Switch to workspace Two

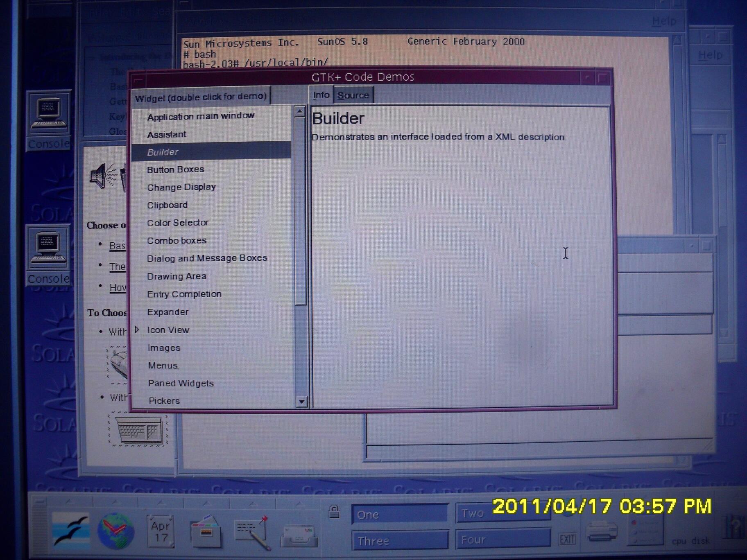[x=503, y=513]
